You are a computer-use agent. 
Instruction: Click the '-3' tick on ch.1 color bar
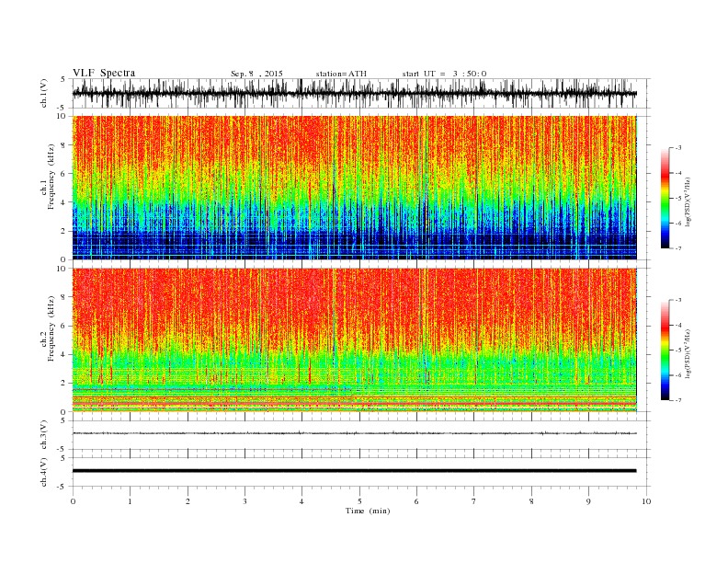pyautogui.click(x=677, y=148)
